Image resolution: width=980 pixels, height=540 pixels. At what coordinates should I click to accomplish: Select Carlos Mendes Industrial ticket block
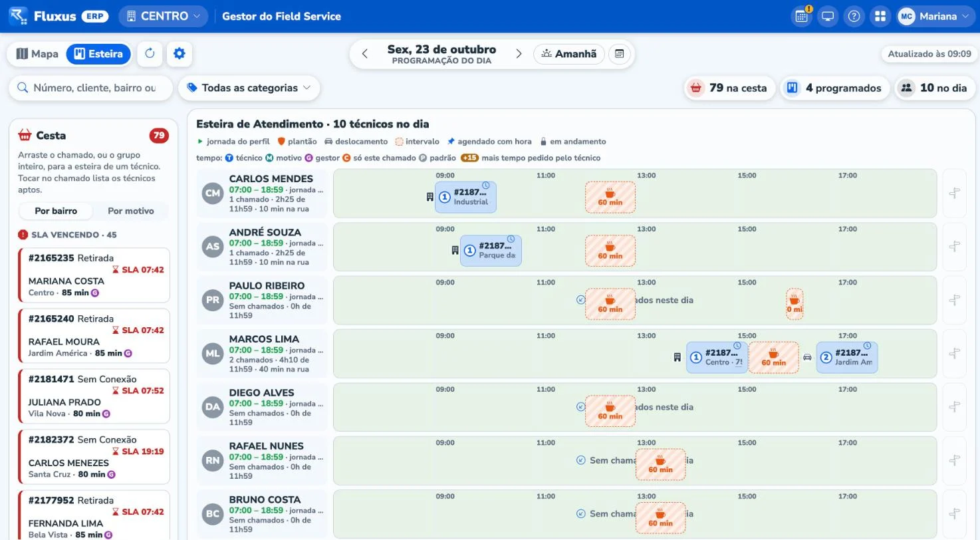(465, 197)
